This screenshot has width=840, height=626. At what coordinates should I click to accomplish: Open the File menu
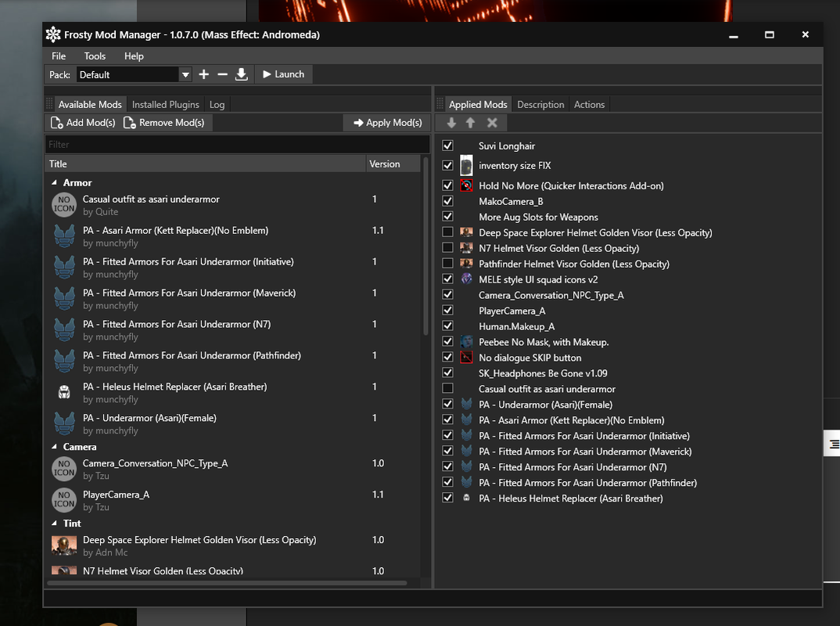coord(59,56)
